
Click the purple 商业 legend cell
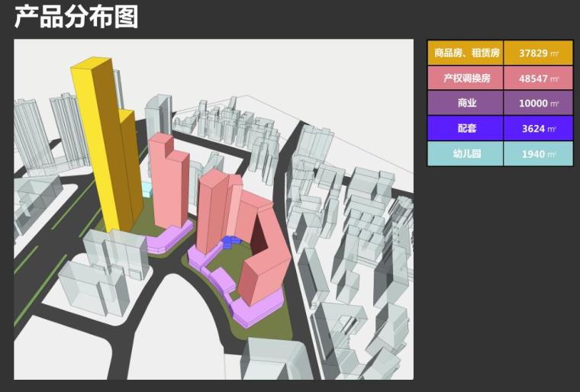click(466, 103)
